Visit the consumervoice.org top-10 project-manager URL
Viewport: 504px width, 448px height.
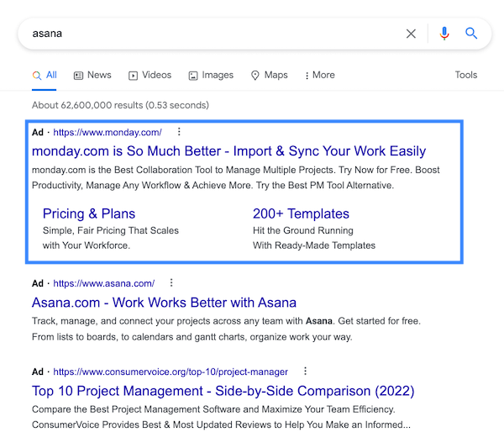coord(171,372)
